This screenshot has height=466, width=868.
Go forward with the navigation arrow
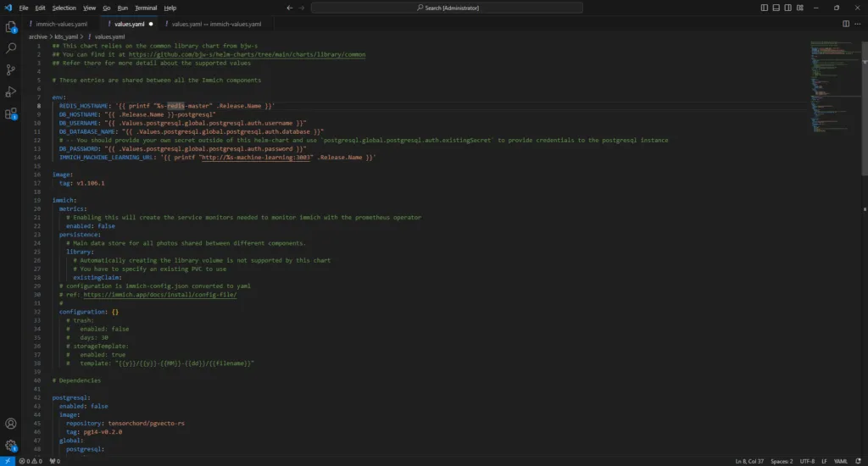coord(302,8)
